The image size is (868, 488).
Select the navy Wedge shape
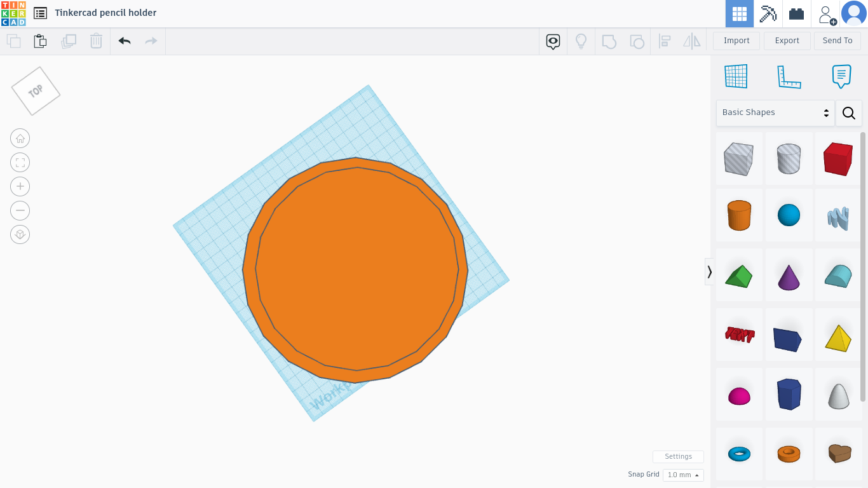789,335
